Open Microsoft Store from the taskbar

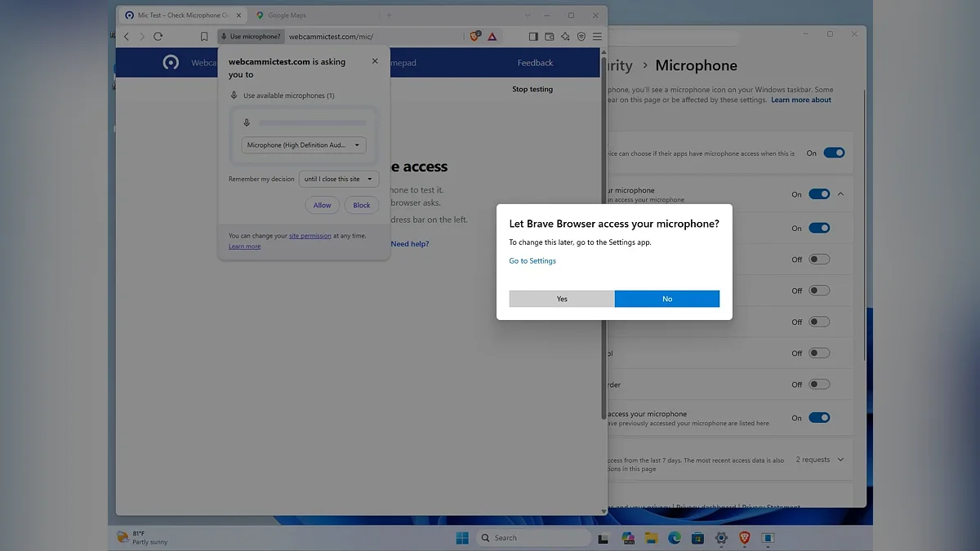click(697, 538)
